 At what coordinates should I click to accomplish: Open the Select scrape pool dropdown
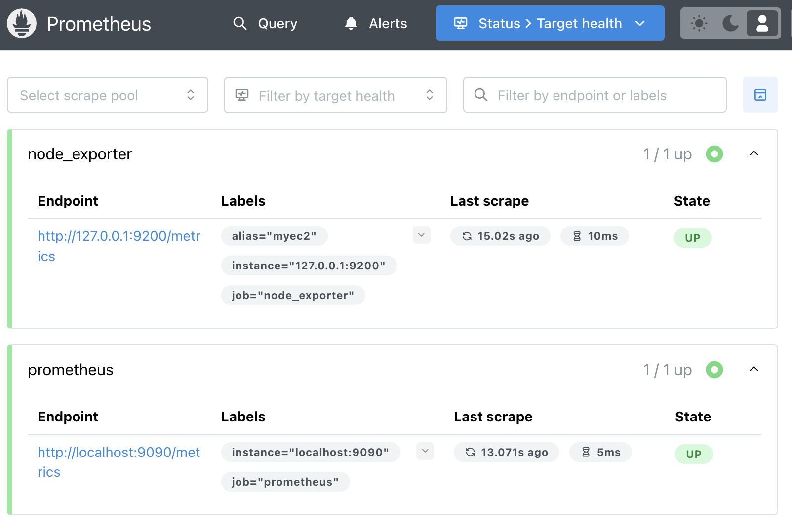(x=108, y=95)
